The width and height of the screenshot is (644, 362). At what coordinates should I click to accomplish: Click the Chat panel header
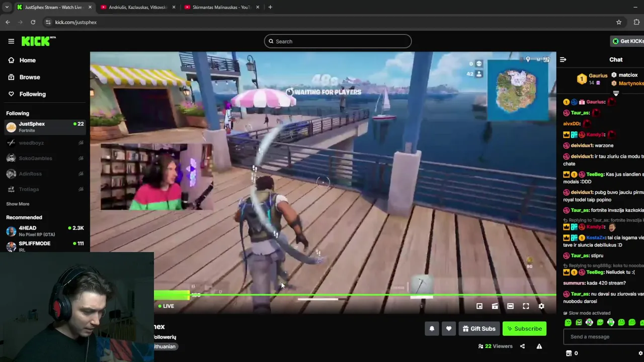coord(616,60)
